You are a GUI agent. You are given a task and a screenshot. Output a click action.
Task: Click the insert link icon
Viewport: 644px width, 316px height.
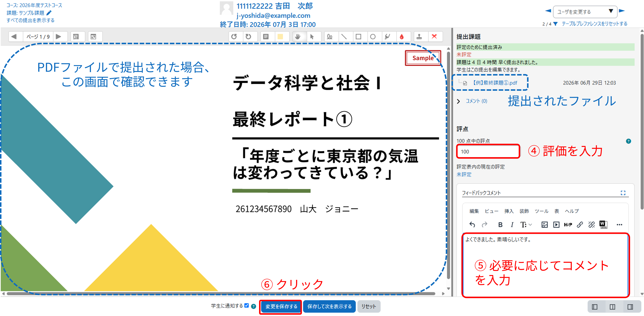coord(580,225)
